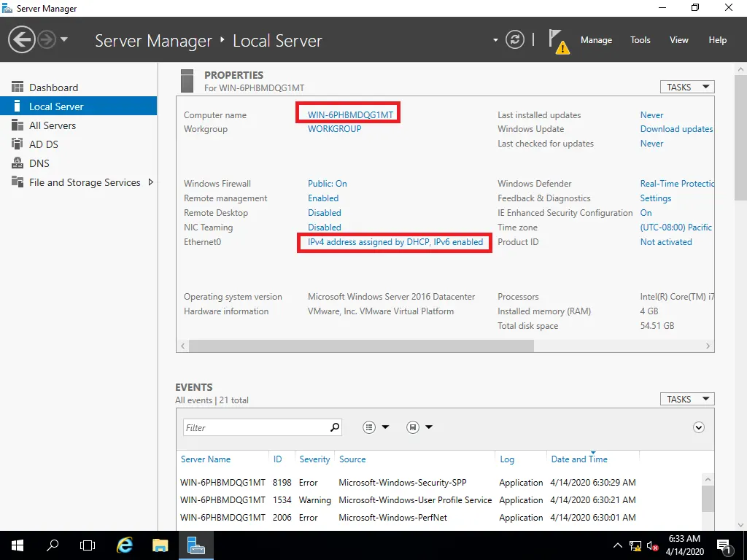
Task: Click the Refresh icon in header
Action: click(x=515, y=39)
